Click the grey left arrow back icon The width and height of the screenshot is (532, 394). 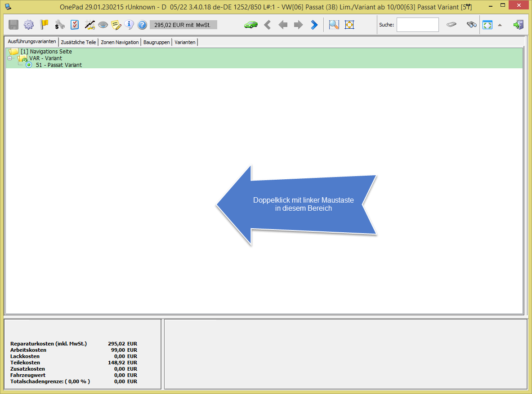[x=283, y=25]
